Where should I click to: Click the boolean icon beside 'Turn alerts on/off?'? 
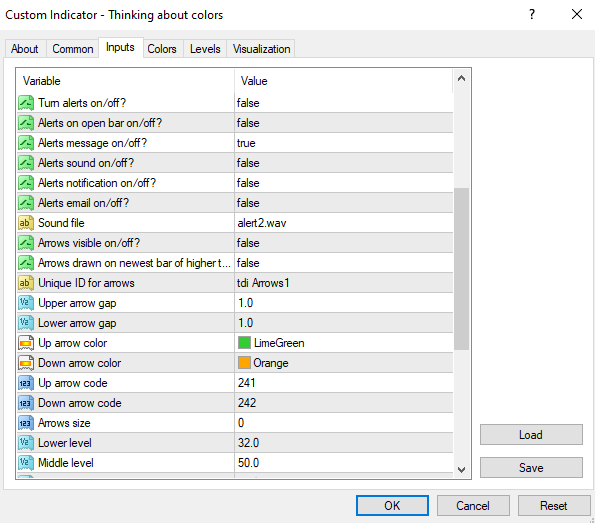pos(26,103)
